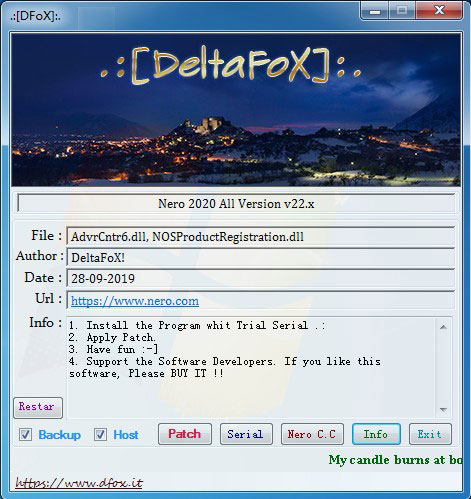Close the DFoX window
This screenshot has height=499, width=471.
point(439,11)
